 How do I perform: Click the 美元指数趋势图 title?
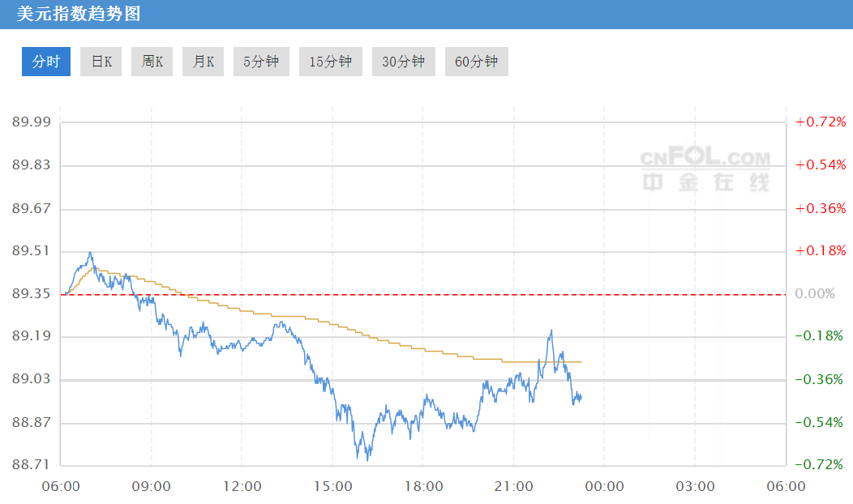[79, 14]
